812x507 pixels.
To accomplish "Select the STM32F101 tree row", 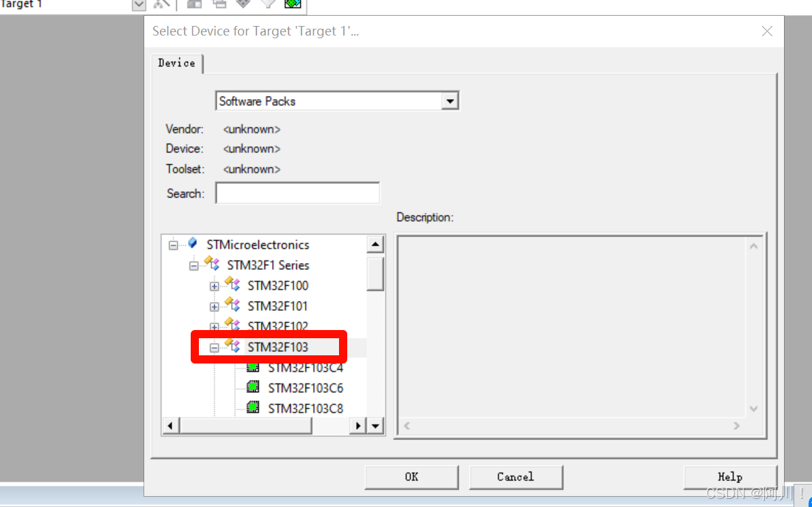I will [278, 306].
